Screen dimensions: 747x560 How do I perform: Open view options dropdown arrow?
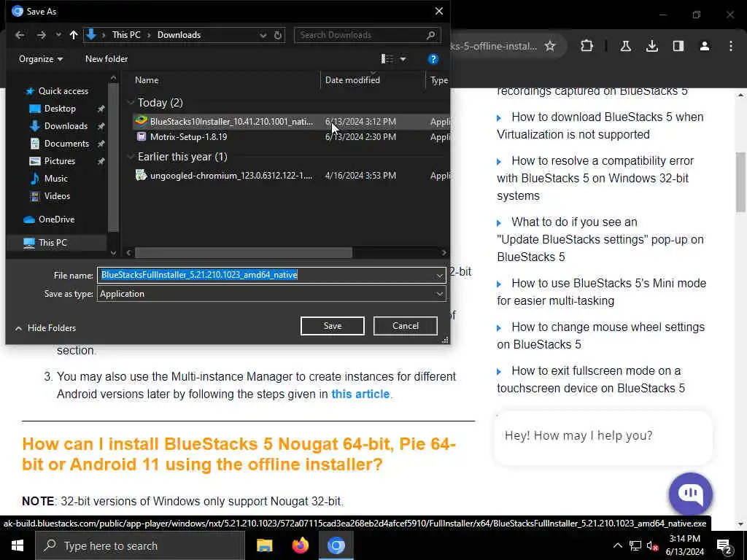coord(403,59)
